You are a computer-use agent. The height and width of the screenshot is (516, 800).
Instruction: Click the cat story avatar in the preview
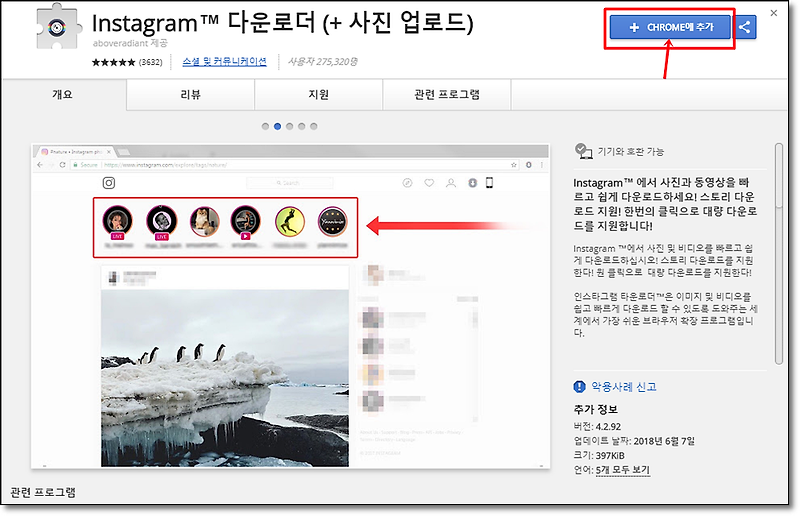(205, 222)
